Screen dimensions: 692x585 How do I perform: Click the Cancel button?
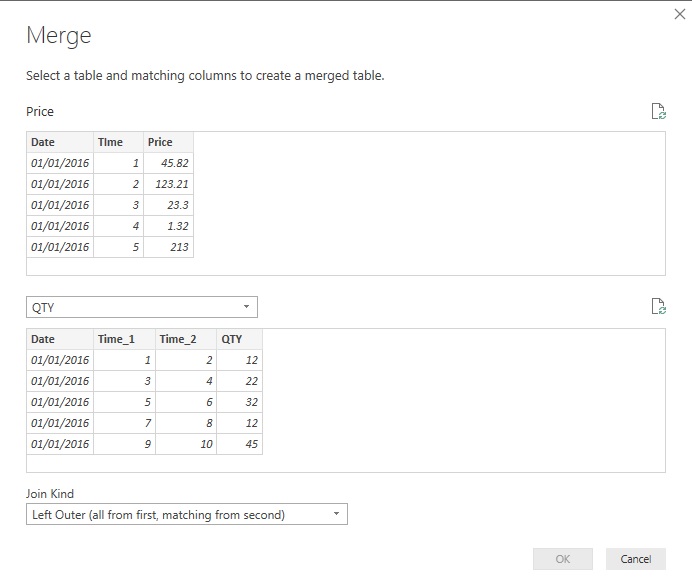click(x=636, y=559)
